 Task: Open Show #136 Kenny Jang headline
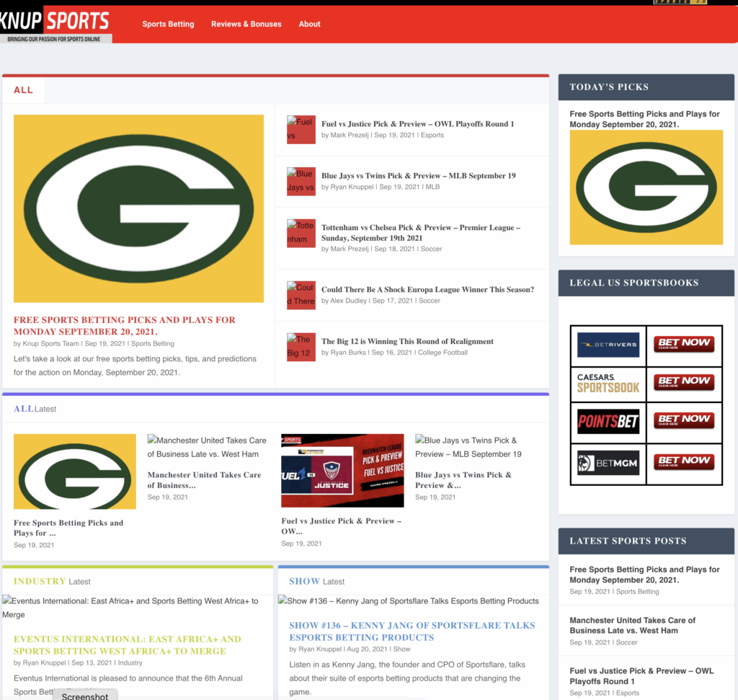pyautogui.click(x=412, y=632)
